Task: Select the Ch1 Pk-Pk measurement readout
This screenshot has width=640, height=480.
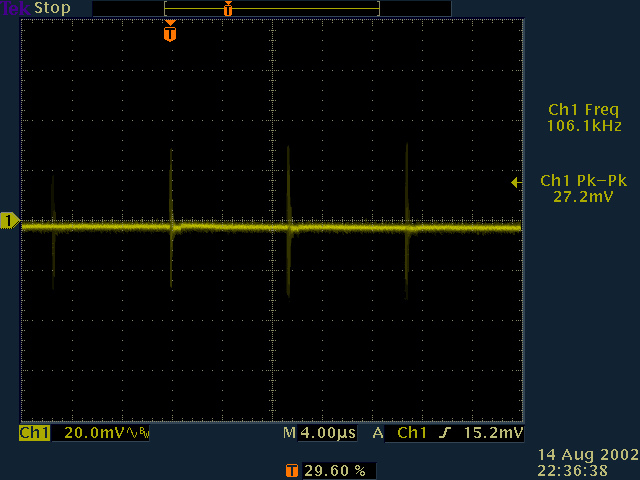Action: click(582, 189)
